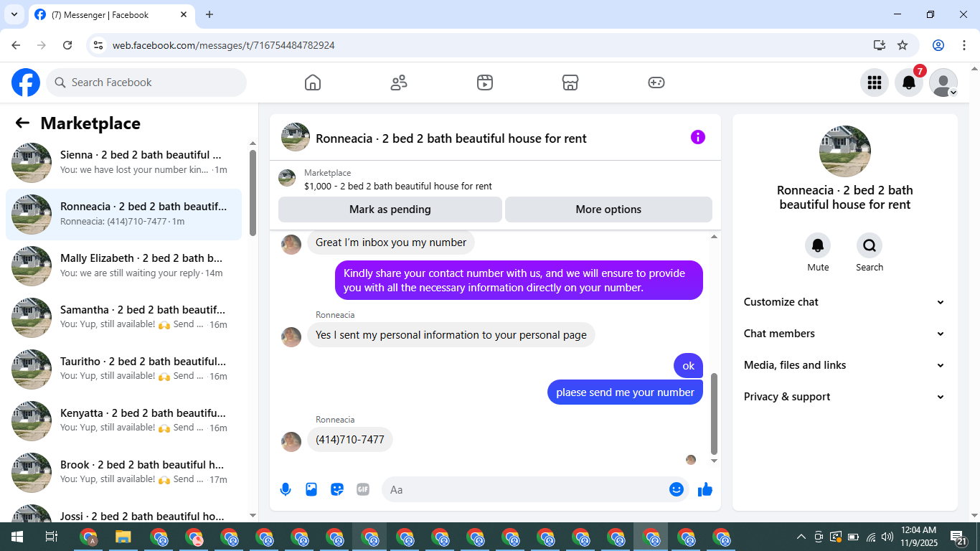Image resolution: width=980 pixels, height=551 pixels.
Task: Open the volume control in system tray
Action: 887,537
